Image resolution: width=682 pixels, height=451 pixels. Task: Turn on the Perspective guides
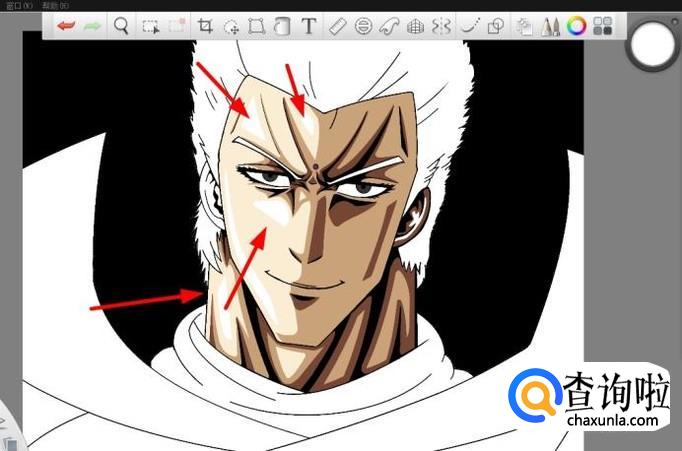click(415, 27)
